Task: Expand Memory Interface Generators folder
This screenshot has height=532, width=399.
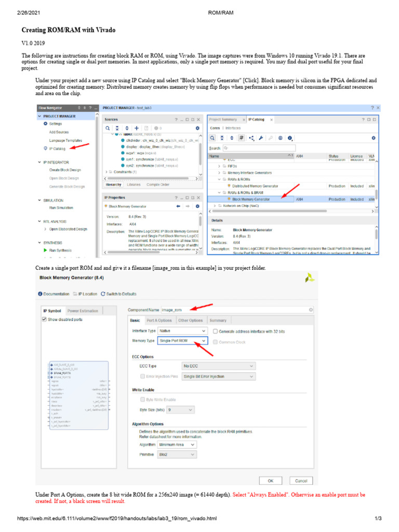Action: click(x=219, y=172)
